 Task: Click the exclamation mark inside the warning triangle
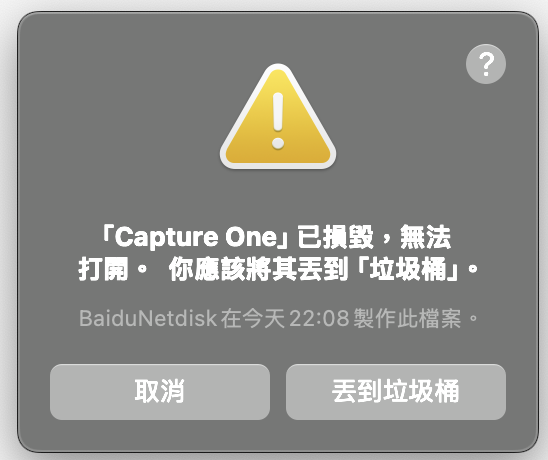pos(278,121)
